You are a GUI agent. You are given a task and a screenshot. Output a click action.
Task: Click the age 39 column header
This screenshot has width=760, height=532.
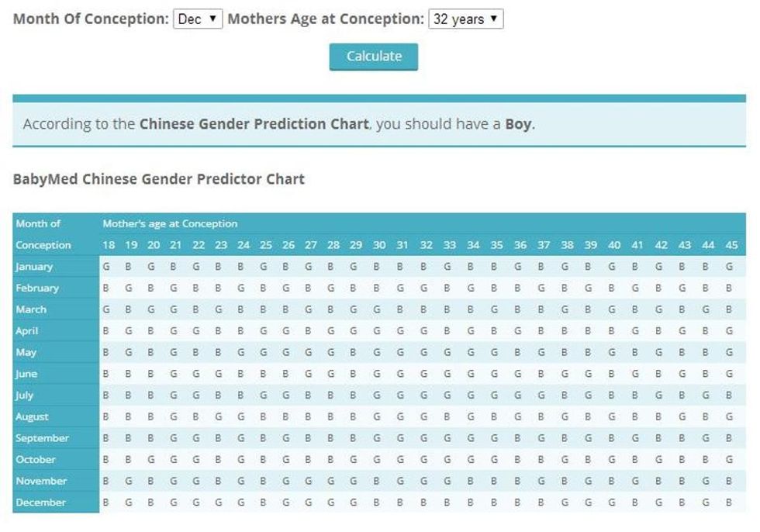(590, 245)
